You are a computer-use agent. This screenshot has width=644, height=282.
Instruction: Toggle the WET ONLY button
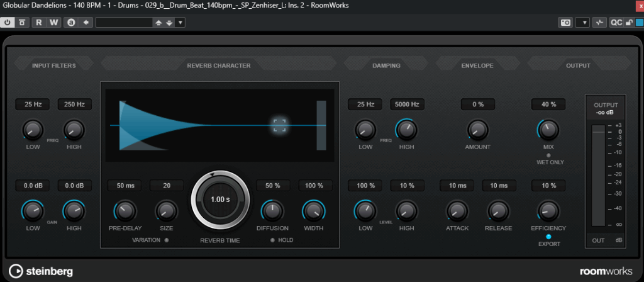548,155
